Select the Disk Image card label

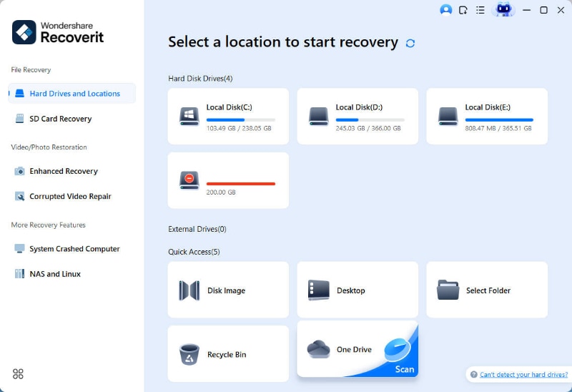coord(226,290)
